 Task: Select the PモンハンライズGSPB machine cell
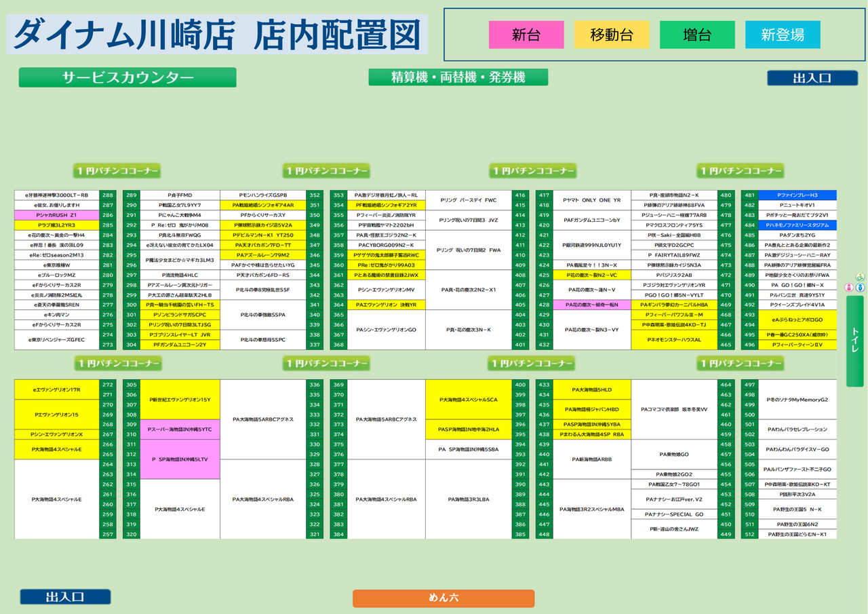pos(263,195)
